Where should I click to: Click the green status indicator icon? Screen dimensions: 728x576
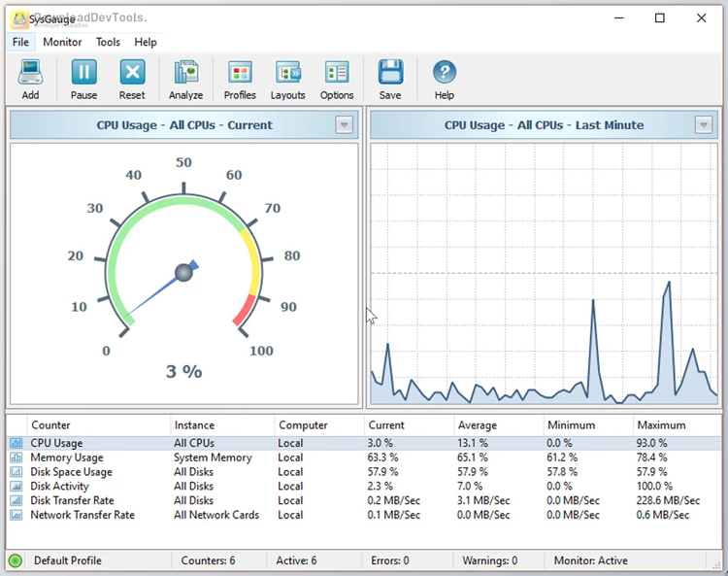pos(16,560)
